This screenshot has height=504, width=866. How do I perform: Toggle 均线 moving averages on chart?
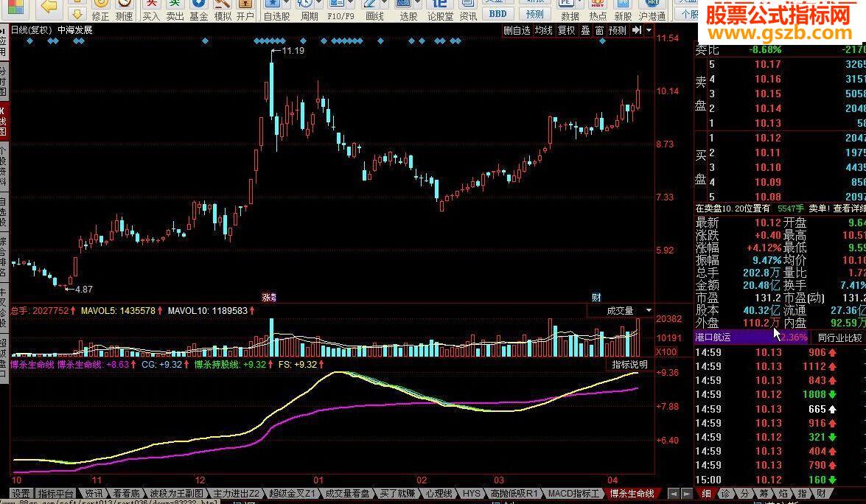(543, 30)
